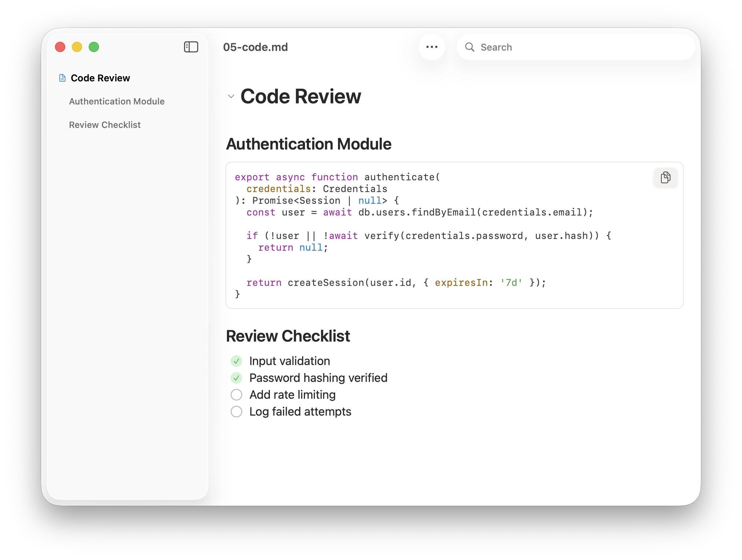The height and width of the screenshot is (560, 742).
Task: Check the Add rate limiting item
Action: [x=236, y=395]
